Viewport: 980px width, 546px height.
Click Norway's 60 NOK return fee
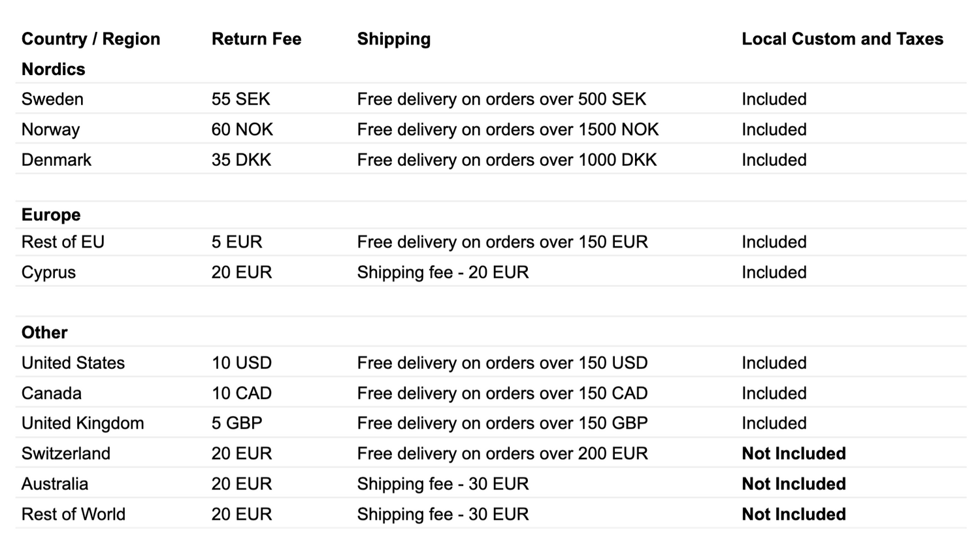242,129
